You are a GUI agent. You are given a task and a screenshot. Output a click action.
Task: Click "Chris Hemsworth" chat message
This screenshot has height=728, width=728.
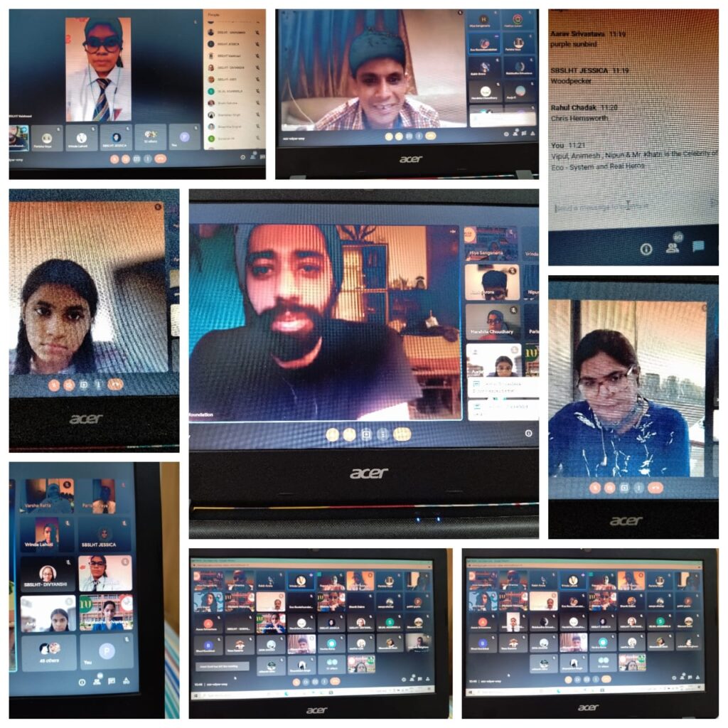(579, 119)
